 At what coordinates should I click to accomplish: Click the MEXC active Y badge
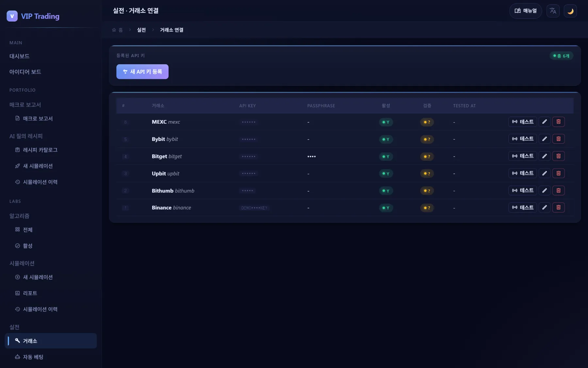click(386, 122)
